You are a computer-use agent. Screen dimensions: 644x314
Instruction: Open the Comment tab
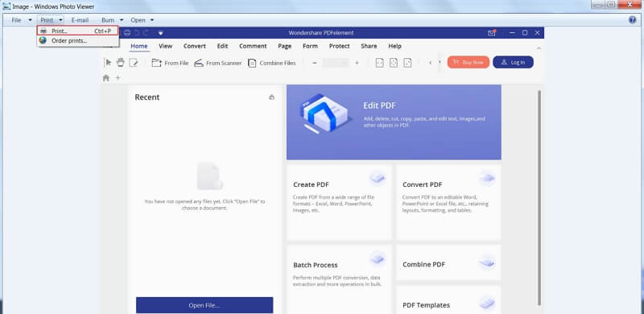tap(253, 46)
